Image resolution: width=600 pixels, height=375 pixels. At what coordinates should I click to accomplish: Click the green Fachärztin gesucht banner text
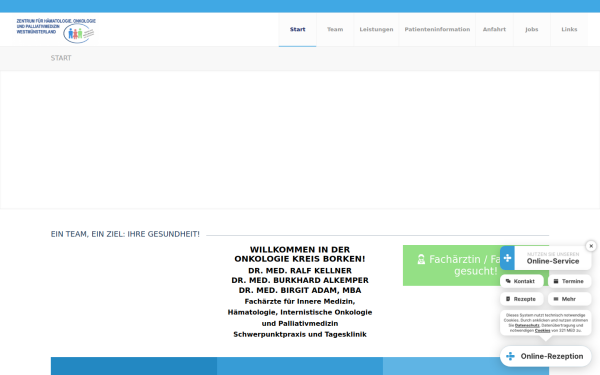tap(476, 265)
